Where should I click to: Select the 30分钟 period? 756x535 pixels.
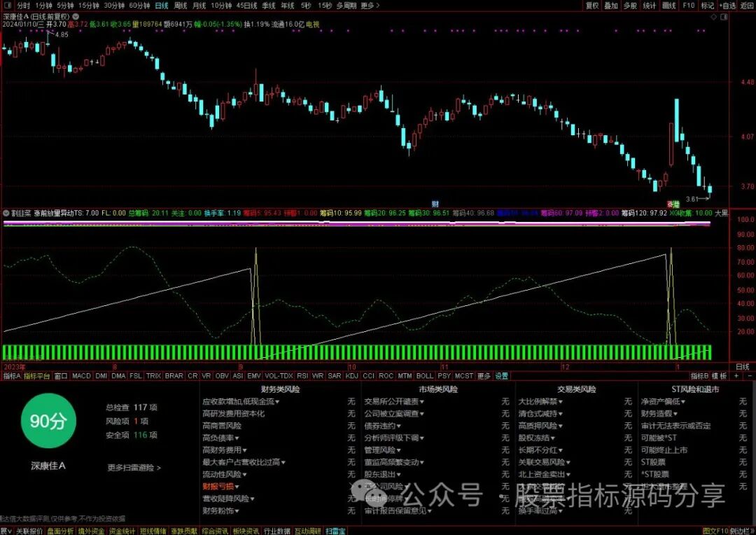point(114,6)
